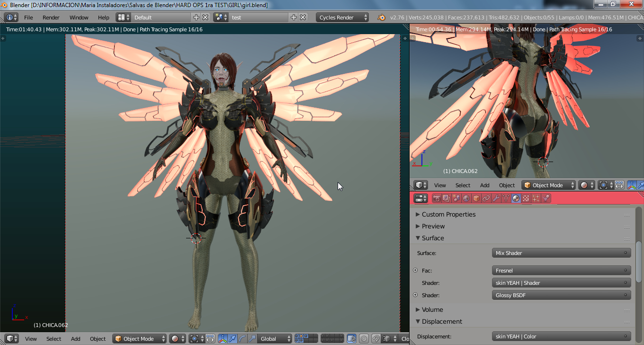The image size is (644, 345).
Task: Toggle lock camera and layers in left viewport
Action: pos(351,339)
